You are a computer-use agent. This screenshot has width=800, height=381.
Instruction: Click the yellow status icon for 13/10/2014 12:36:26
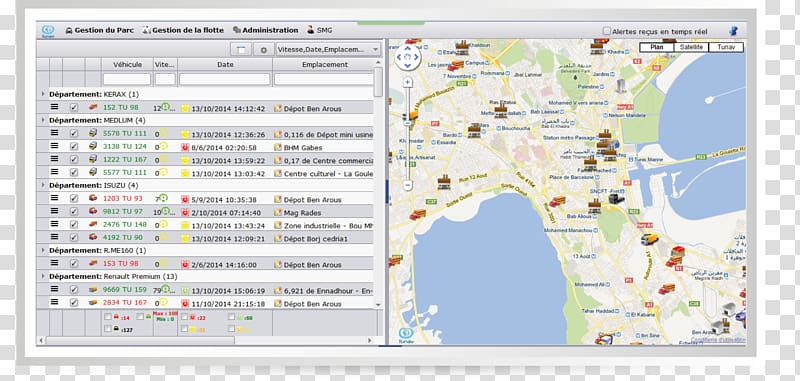coord(185,135)
